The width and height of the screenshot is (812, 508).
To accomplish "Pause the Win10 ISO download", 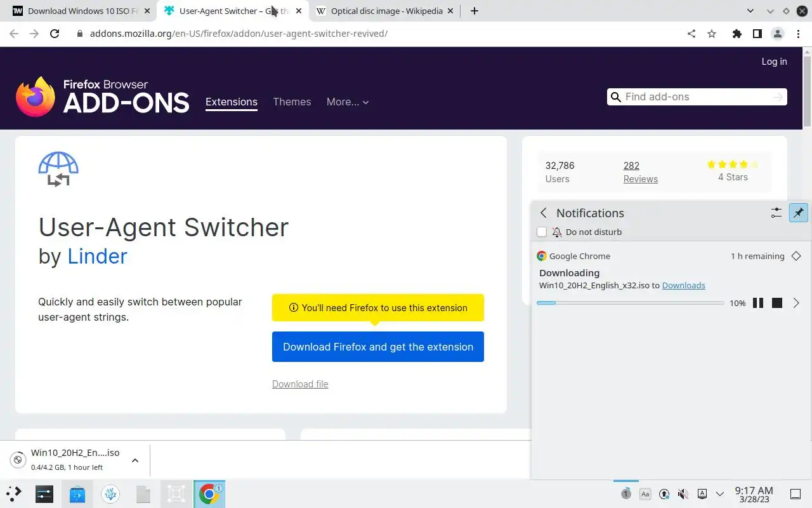I will click(757, 303).
